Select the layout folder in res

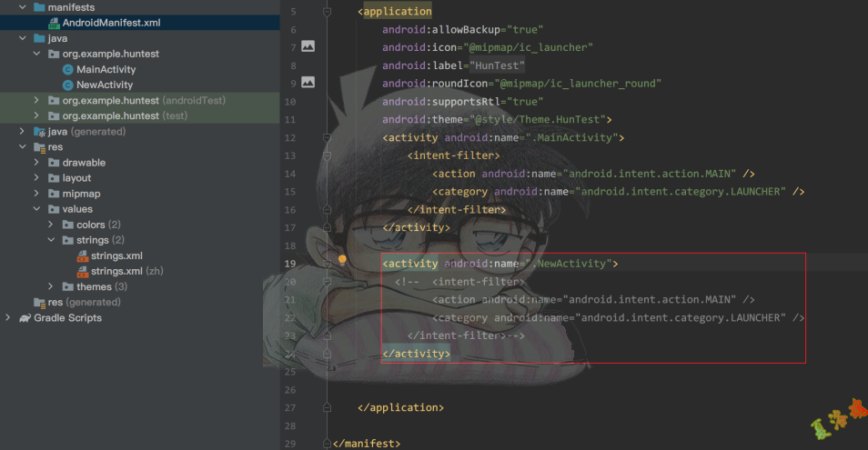[76, 178]
